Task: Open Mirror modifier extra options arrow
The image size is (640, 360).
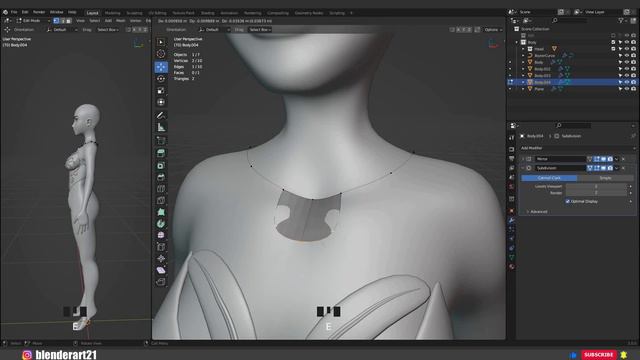Action: (x=617, y=159)
